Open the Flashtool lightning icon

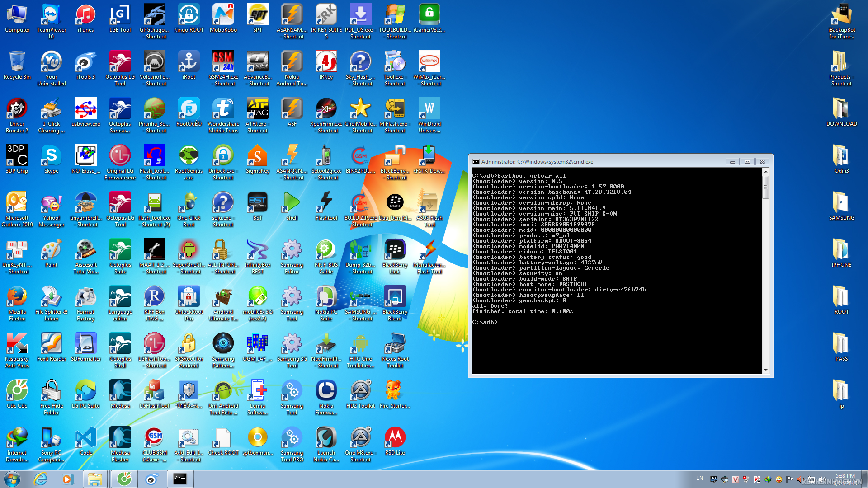pyautogui.click(x=326, y=206)
